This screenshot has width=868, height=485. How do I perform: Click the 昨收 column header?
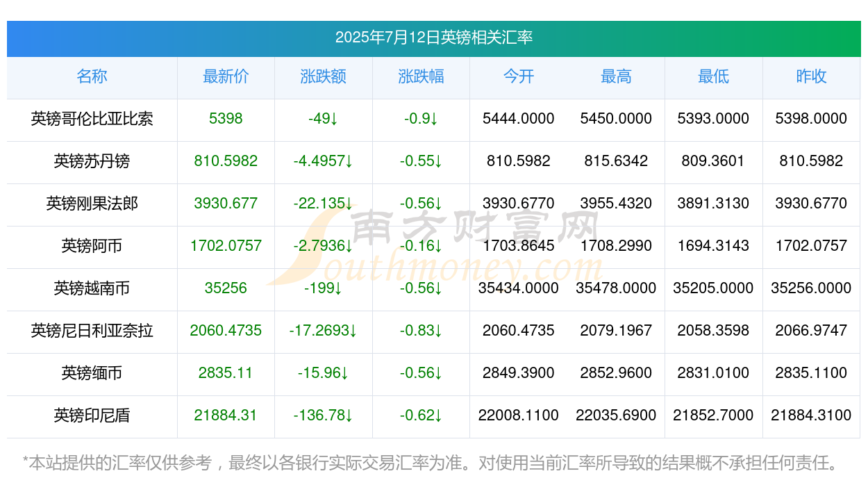click(811, 76)
